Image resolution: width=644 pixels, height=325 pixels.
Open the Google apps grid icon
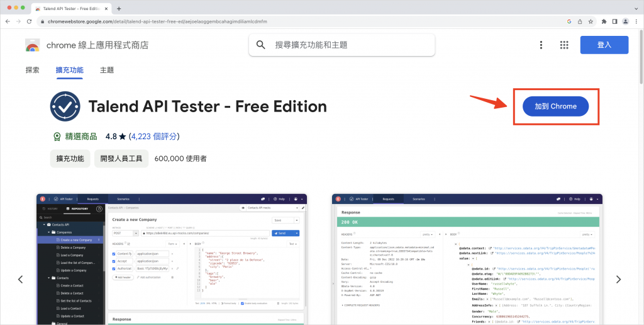click(x=564, y=45)
